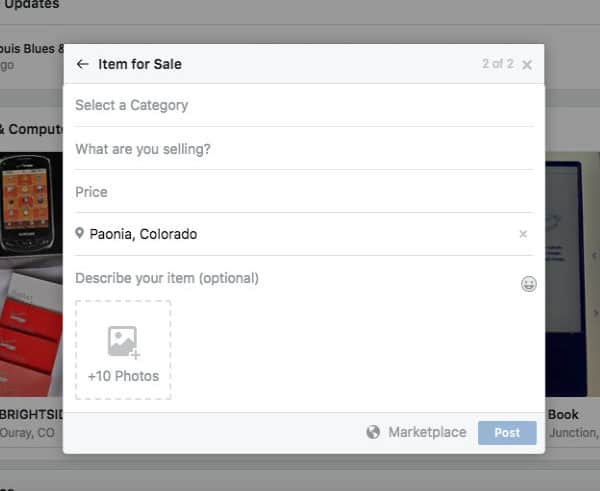Open the Select a Category dropdown
This screenshot has width=600, height=491.
point(304,105)
